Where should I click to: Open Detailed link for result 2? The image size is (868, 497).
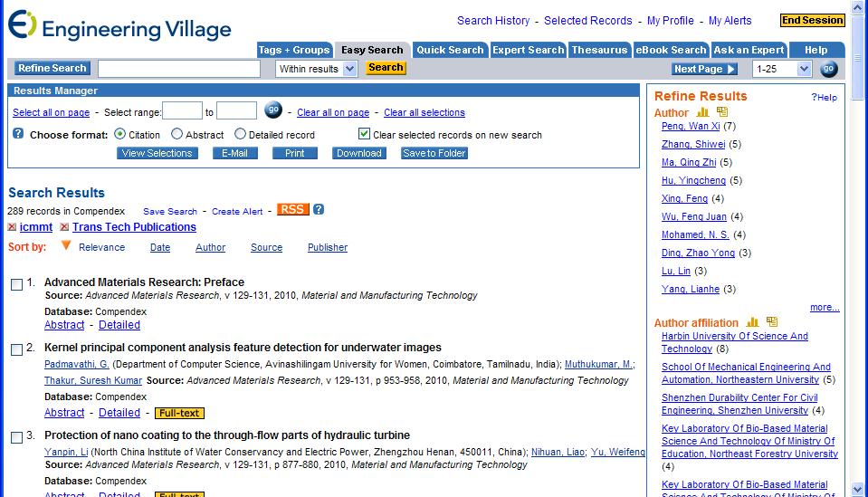119,412
